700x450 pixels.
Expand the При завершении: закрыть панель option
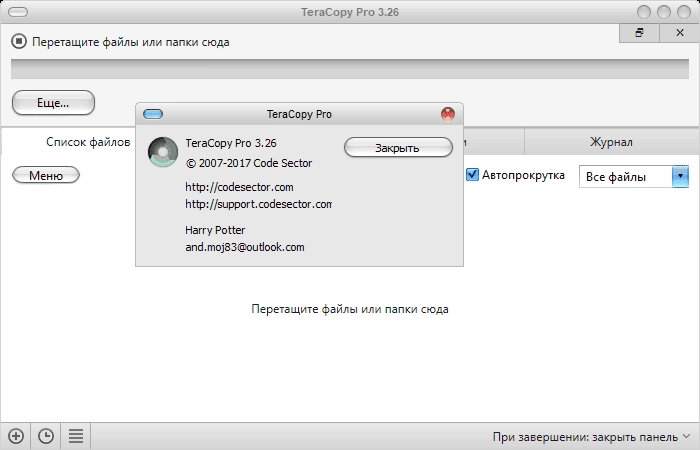tap(592, 436)
